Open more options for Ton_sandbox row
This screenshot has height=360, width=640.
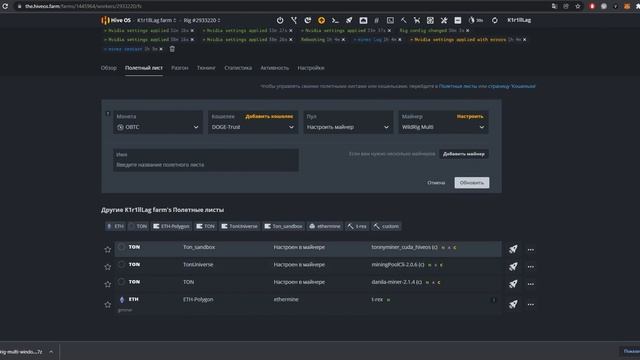click(x=531, y=249)
